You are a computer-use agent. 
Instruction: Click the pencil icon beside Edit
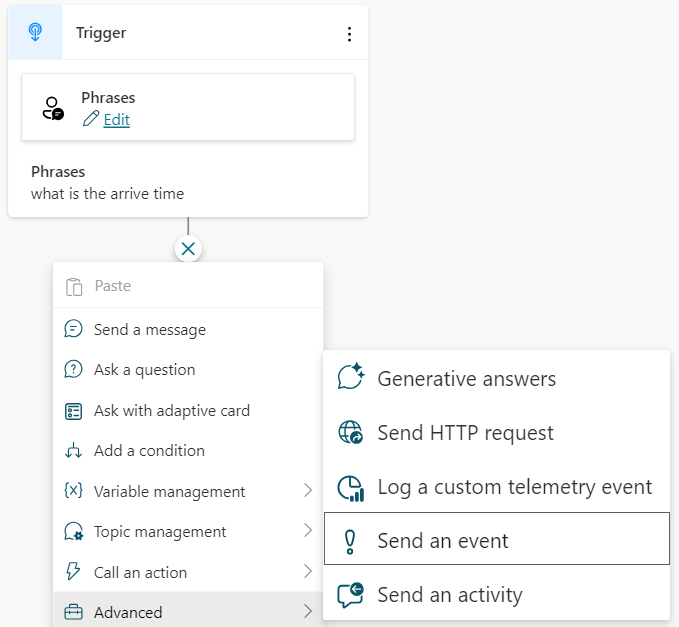(x=91, y=119)
